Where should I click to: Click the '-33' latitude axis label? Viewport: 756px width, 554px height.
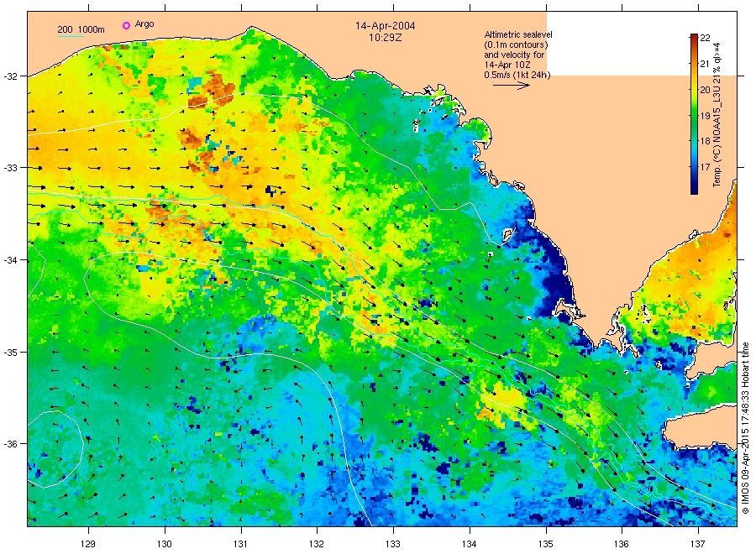11,168
